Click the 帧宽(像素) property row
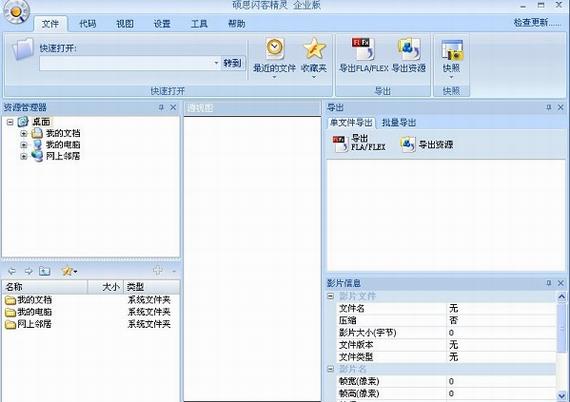This screenshot has width=570, height=402. 446,381
